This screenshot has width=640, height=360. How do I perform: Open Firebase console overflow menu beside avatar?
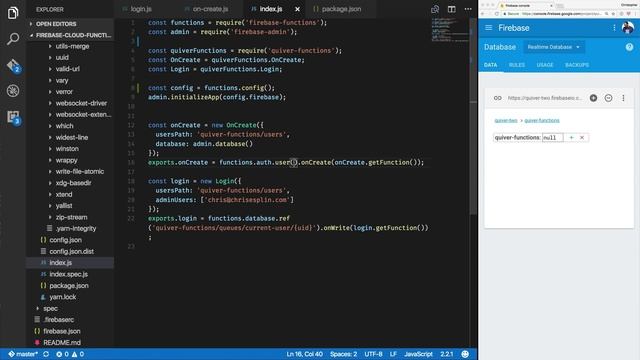pyautogui.click(x=614, y=28)
